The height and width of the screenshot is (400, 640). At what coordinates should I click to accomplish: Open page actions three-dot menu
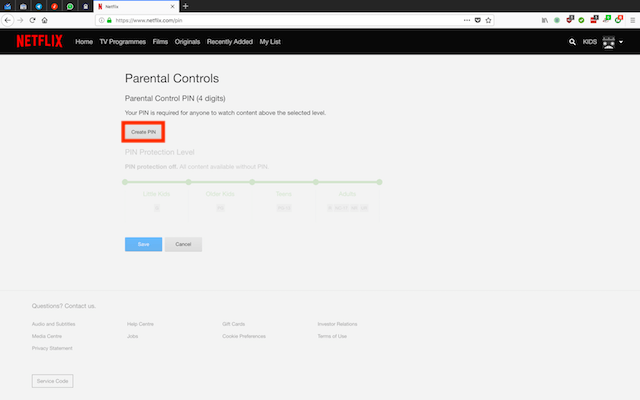pos(467,20)
